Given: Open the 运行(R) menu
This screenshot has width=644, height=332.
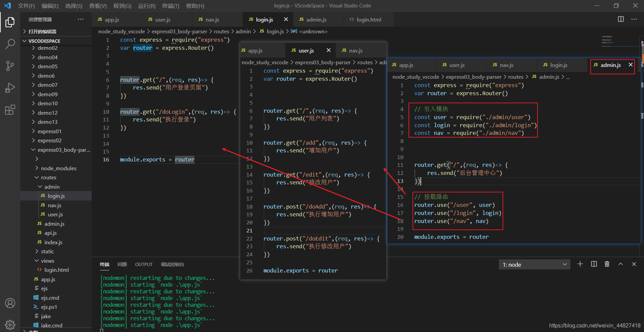Looking at the screenshot, I should click(x=147, y=6).
